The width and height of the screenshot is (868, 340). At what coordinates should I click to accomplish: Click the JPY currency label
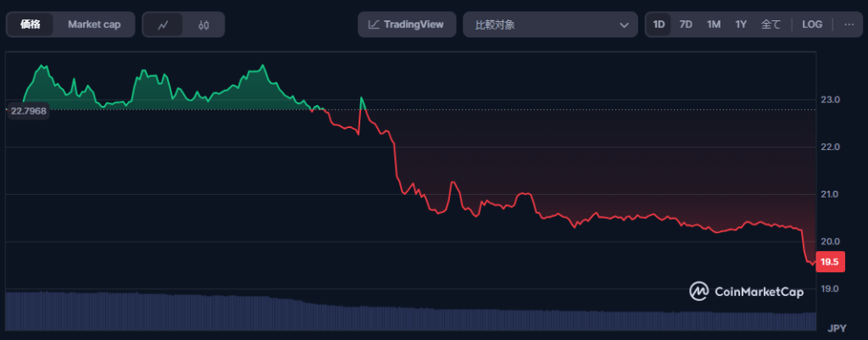(837, 328)
